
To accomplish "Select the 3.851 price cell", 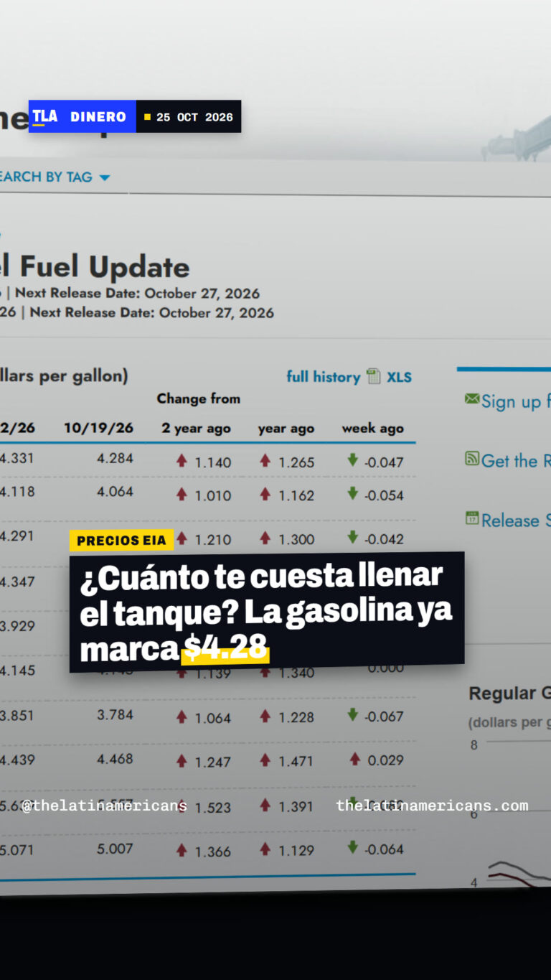I will [17, 715].
